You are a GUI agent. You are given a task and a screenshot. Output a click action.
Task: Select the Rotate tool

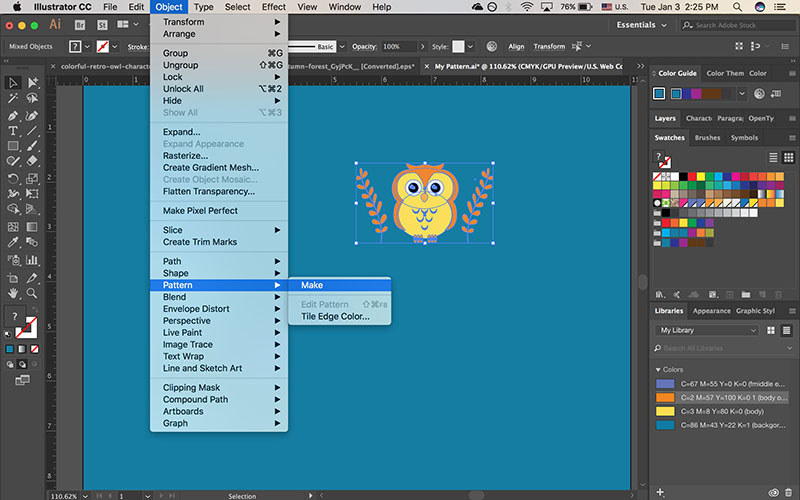[13, 179]
